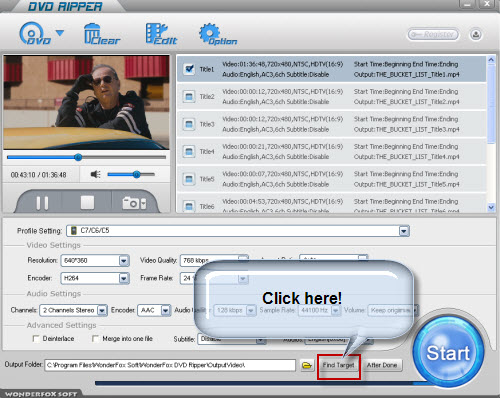Viewport: 500px width, 398px height.
Task: Close the DVD Ripper window
Action: click(487, 4)
